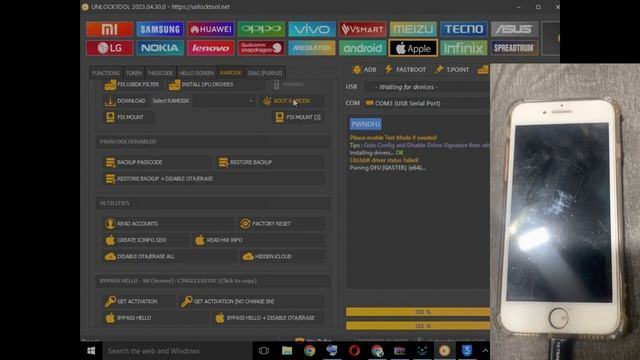Image resolution: width=640 pixels, height=360 pixels.
Task: Open the T.Point toolbar item
Action: pos(452,70)
